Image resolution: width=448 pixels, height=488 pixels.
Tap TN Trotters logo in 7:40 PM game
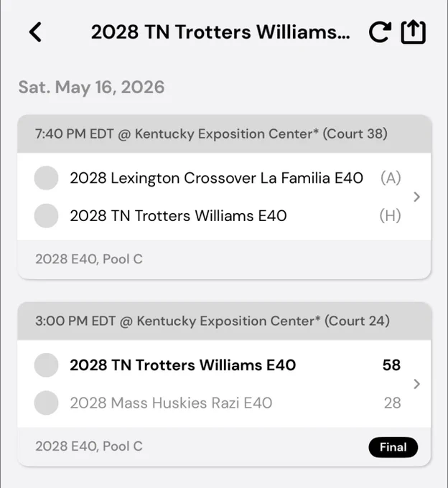click(46, 216)
